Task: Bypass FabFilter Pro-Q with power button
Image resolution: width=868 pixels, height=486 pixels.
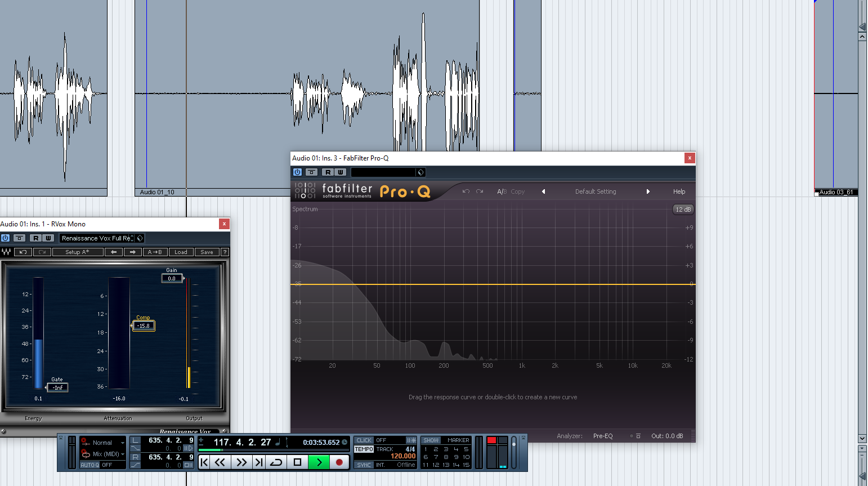Action: [297, 172]
